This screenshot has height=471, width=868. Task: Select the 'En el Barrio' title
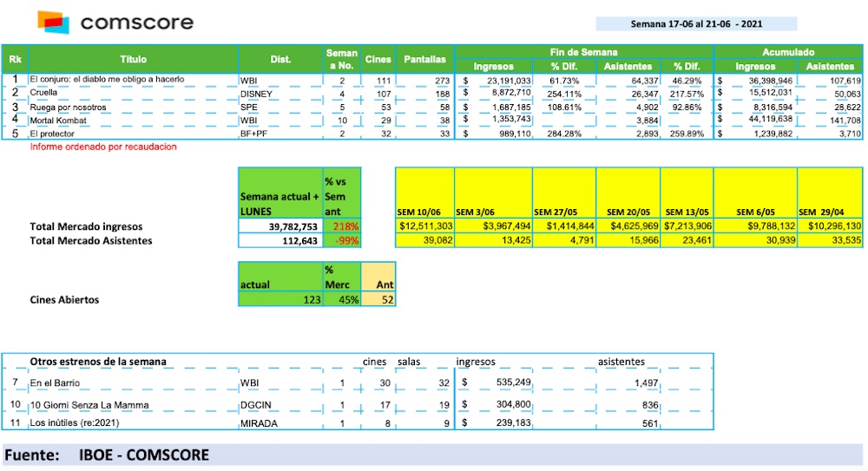[55, 383]
